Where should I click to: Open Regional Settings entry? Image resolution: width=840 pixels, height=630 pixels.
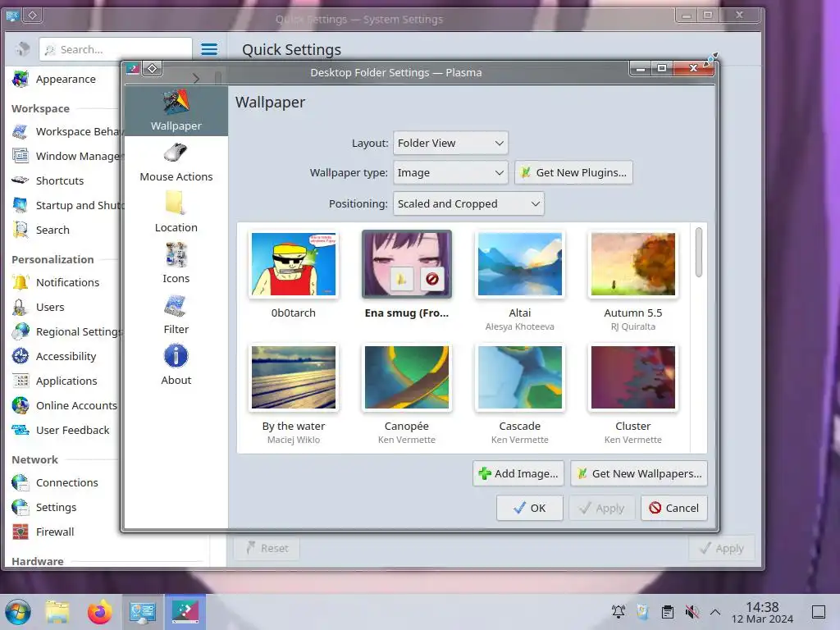pos(66,332)
